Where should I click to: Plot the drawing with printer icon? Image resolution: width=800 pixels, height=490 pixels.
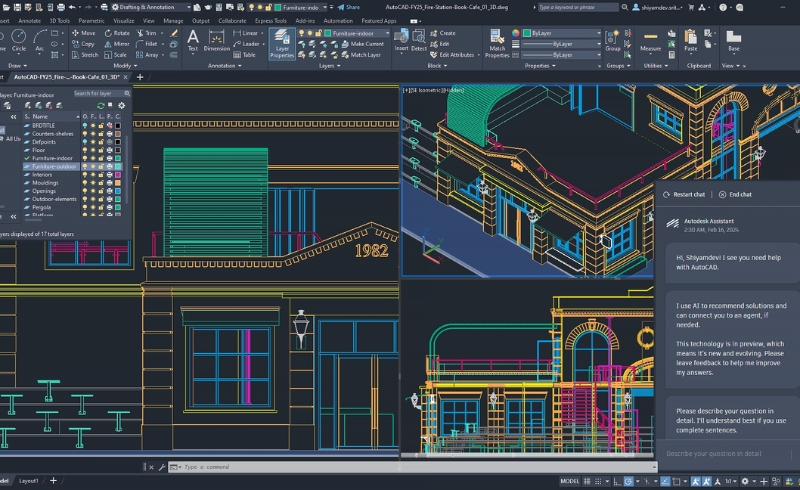[x=61, y=7]
